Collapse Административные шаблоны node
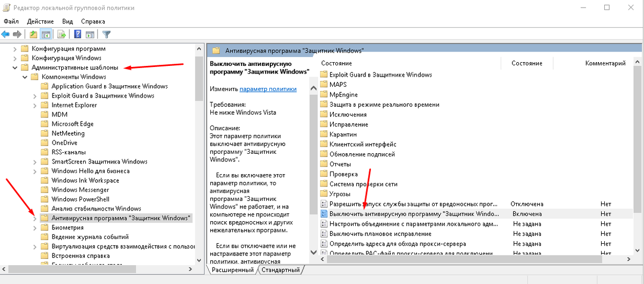The image size is (644, 284). click(x=15, y=68)
